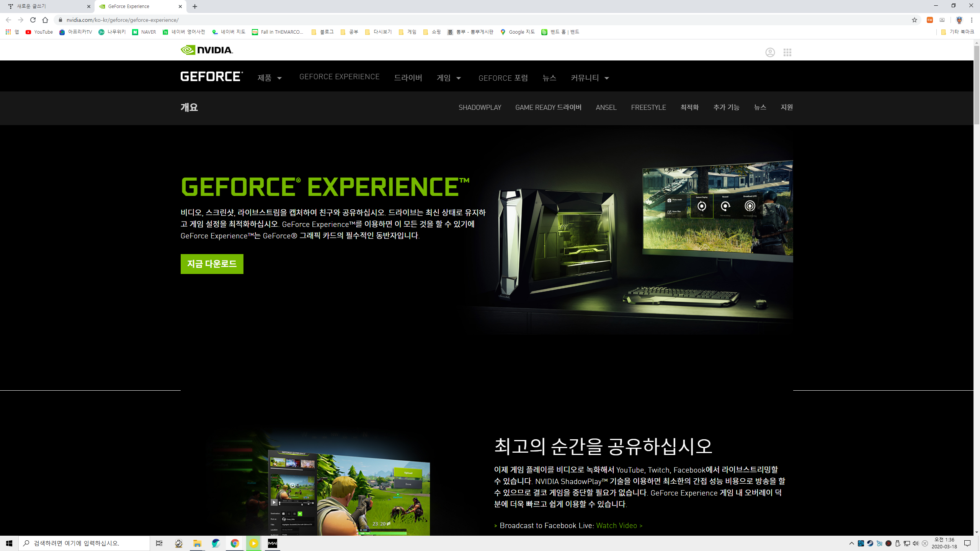The image size is (980, 551).
Task: Open the Chrome apps shortcut in the bookmarks bar
Action: pos(12,32)
